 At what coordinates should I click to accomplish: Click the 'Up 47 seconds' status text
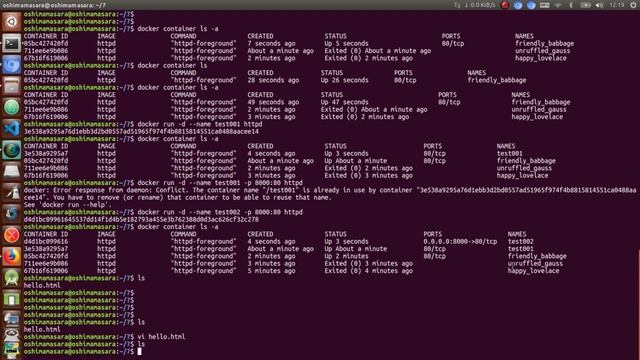344,102
